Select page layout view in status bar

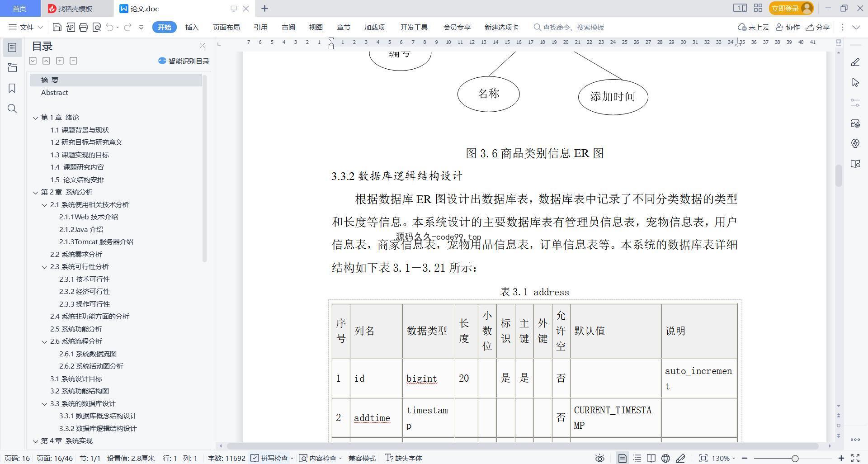coord(623,458)
